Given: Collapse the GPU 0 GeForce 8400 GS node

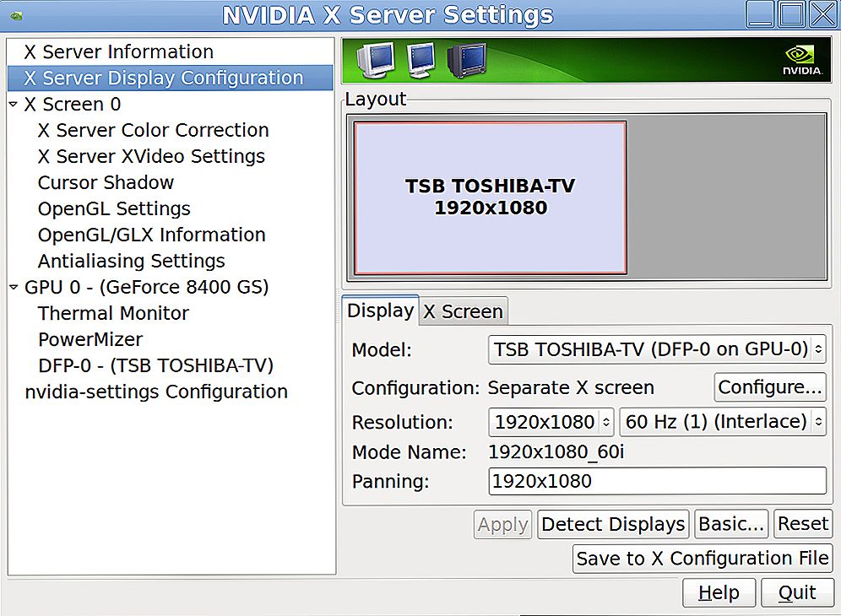Looking at the screenshot, I should click(x=14, y=288).
